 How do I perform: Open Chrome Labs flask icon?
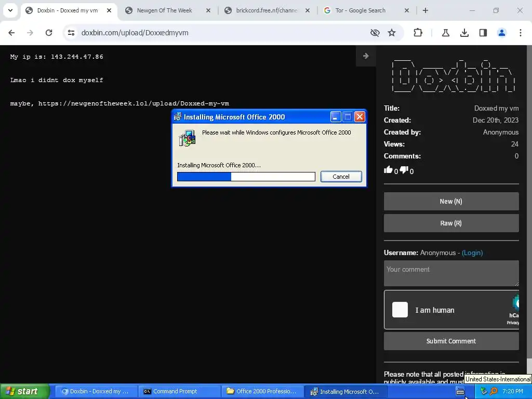[445, 33]
